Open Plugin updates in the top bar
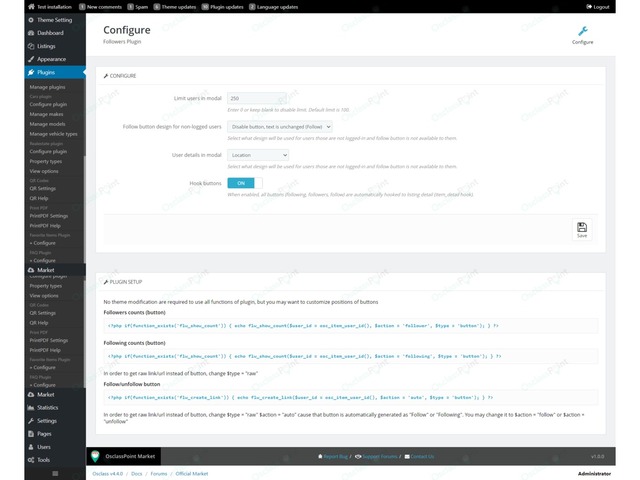 (x=222, y=7)
